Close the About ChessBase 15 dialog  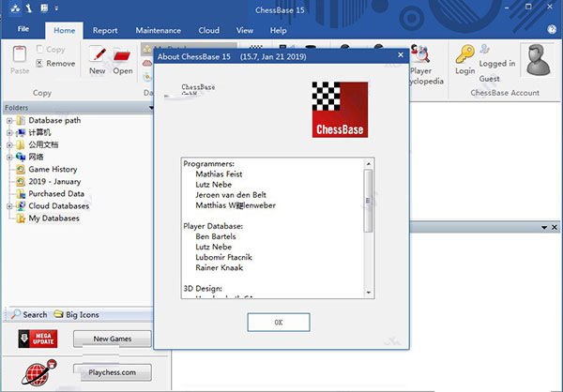401,55
